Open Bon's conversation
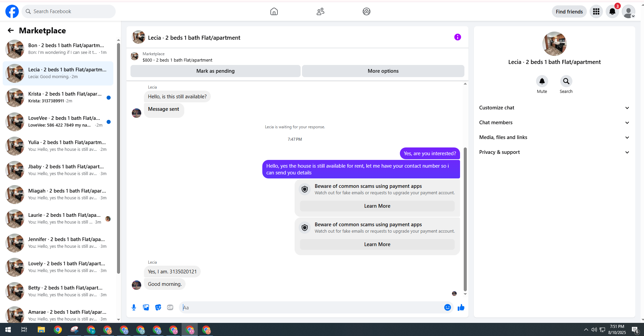 coord(58,49)
